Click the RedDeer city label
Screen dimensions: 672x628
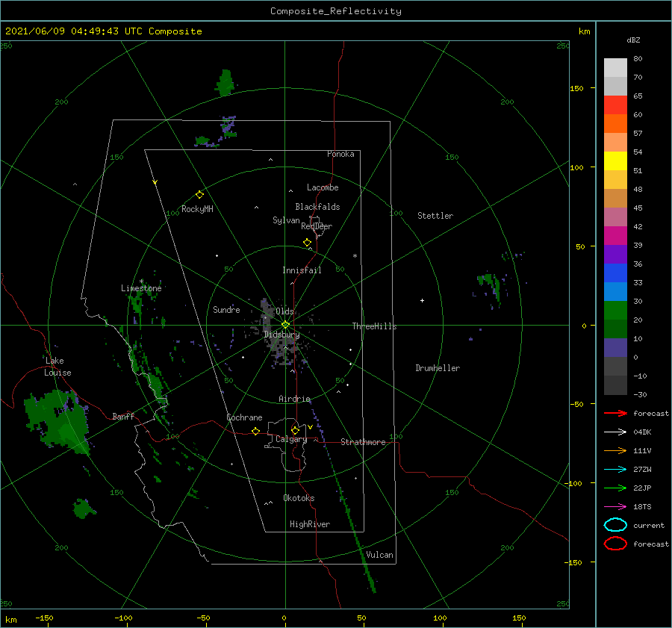point(317,226)
